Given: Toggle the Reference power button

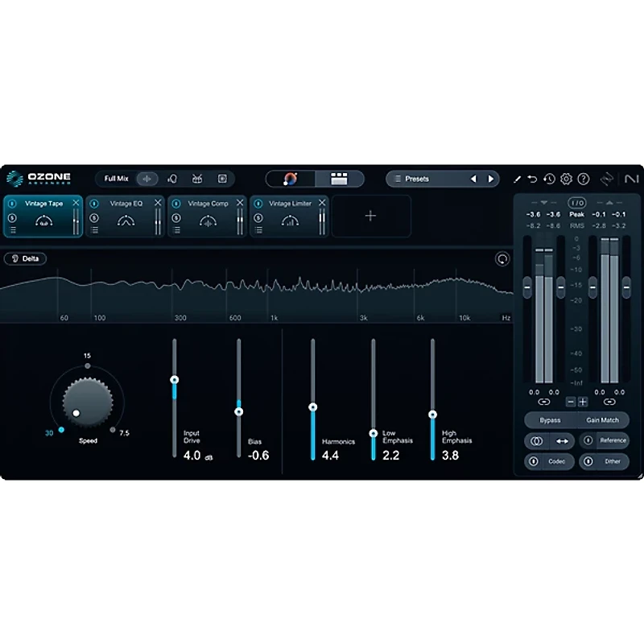Looking at the screenshot, I should [588, 440].
